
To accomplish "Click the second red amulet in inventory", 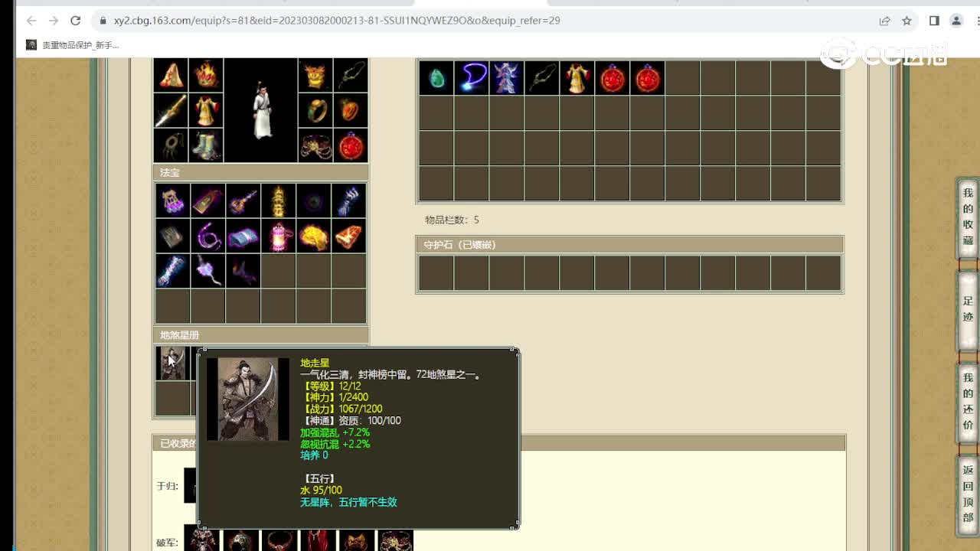I will pos(647,78).
